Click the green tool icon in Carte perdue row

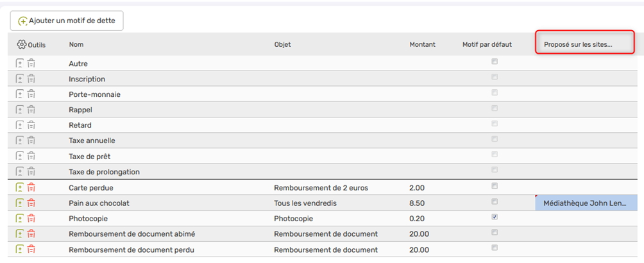[x=20, y=187]
